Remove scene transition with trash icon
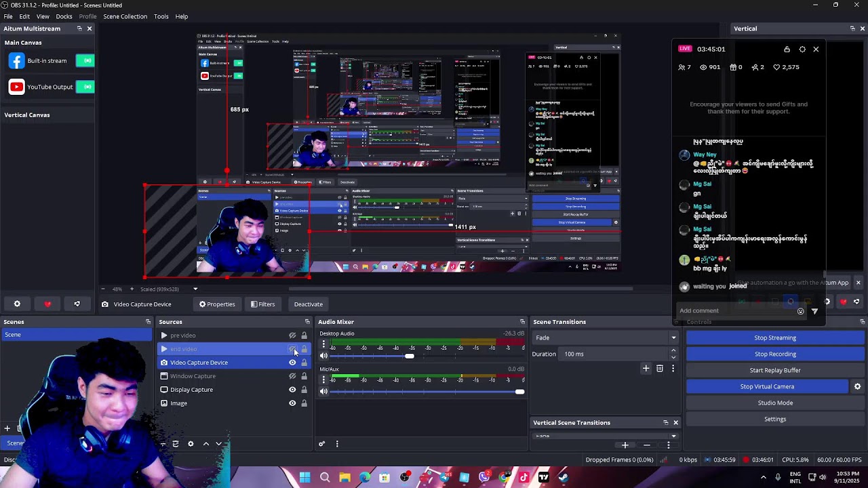The height and width of the screenshot is (488, 868). click(x=660, y=369)
